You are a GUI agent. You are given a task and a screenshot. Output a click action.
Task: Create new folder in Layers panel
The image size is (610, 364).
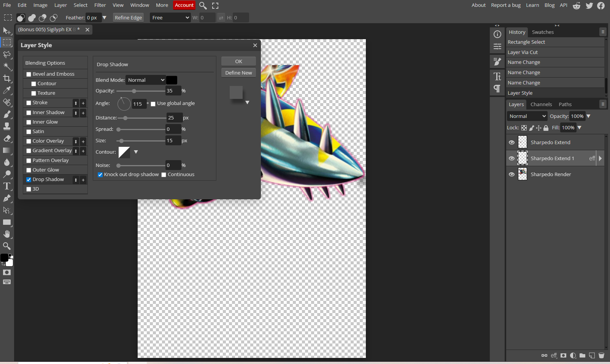point(582,356)
